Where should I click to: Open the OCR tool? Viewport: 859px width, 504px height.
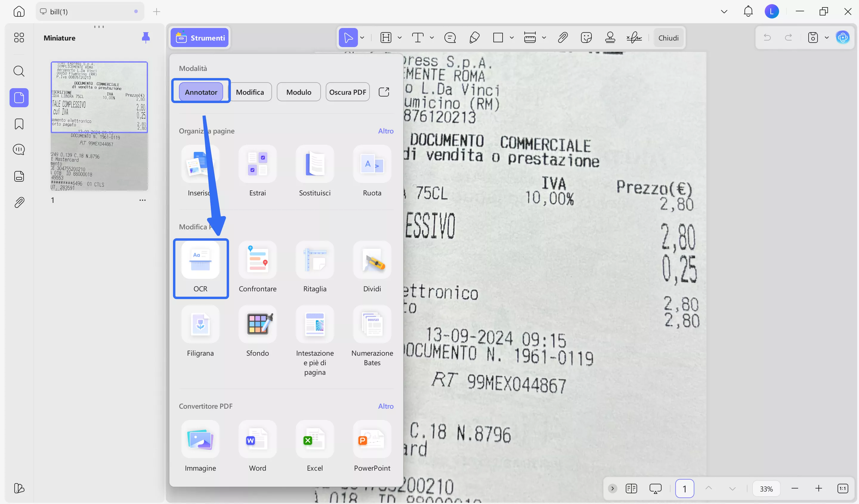pyautogui.click(x=200, y=260)
